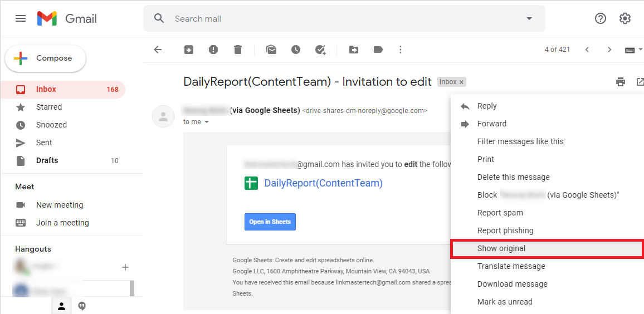The image size is (644, 314).
Task: Open the DailyReport(ContentTeam) link
Action: tap(323, 183)
